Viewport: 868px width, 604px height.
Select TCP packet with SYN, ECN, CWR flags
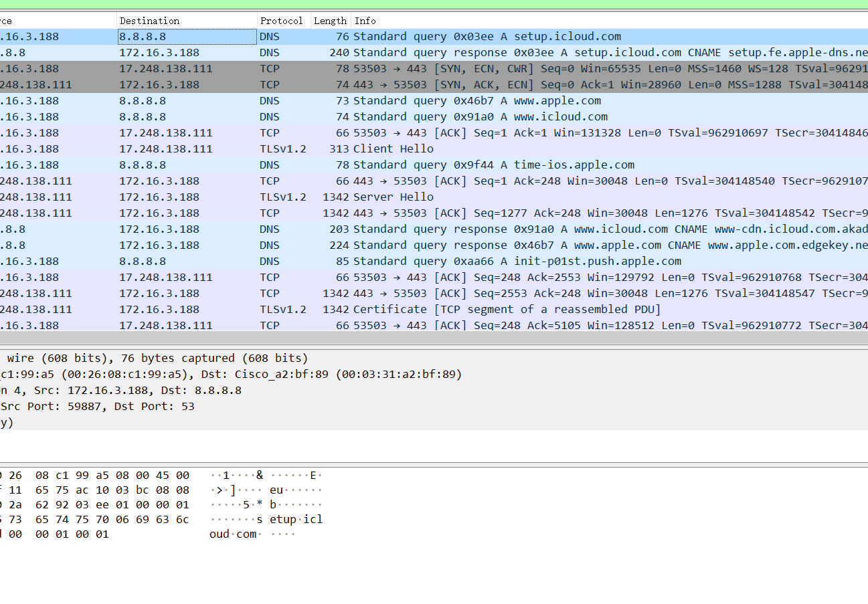[434, 69]
